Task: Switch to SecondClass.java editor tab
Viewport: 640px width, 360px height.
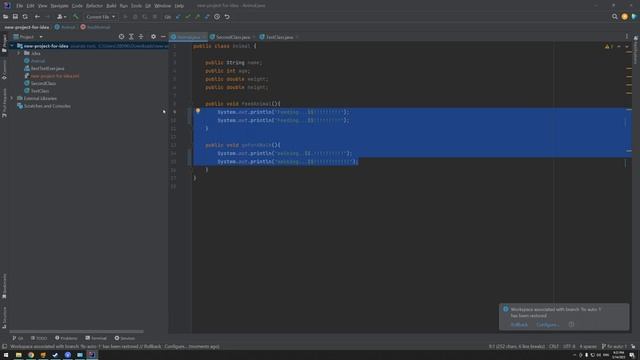Action: [x=233, y=37]
